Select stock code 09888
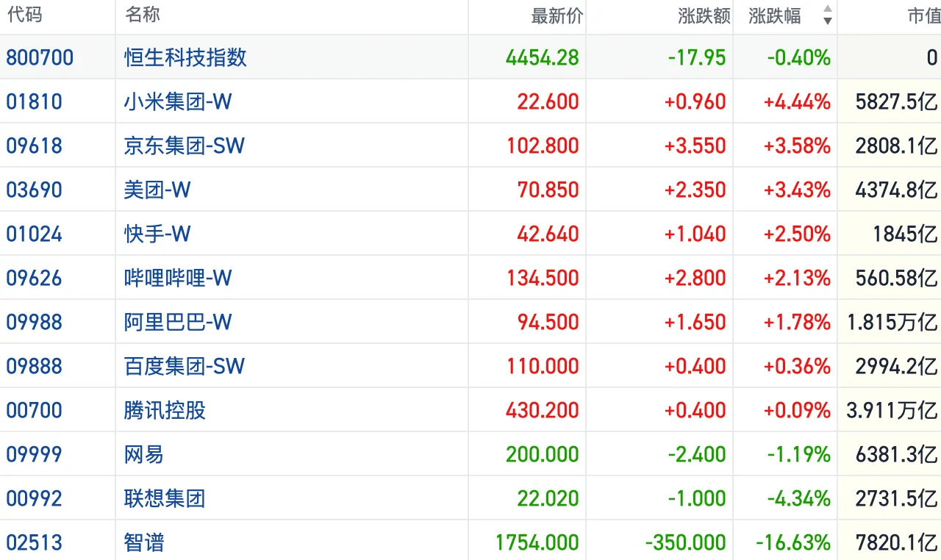Screen dimensions: 941x560 [x=35, y=366]
